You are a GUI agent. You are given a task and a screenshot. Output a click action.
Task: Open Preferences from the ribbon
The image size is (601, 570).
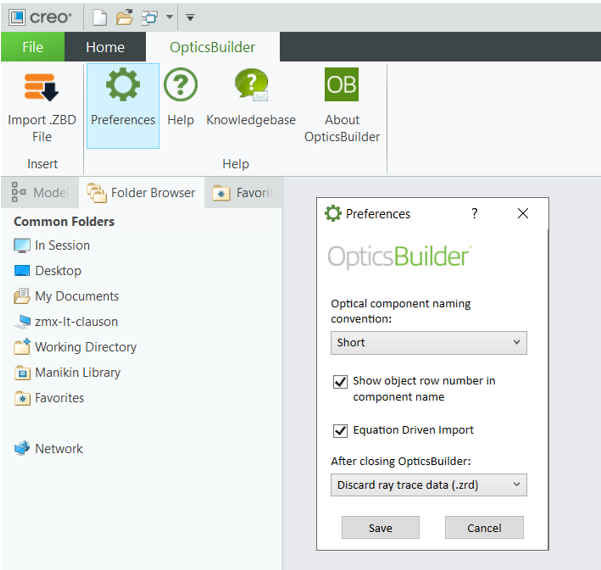[x=123, y=106]
